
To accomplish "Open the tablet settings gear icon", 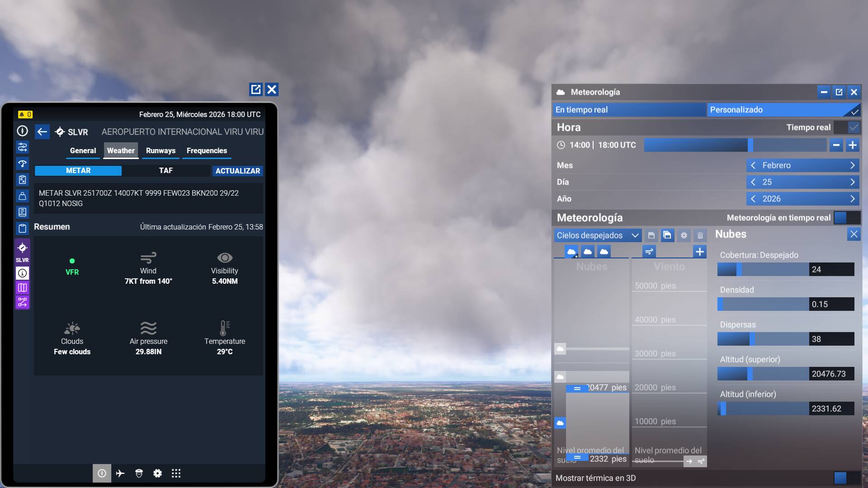I will (x=157, y=473).
